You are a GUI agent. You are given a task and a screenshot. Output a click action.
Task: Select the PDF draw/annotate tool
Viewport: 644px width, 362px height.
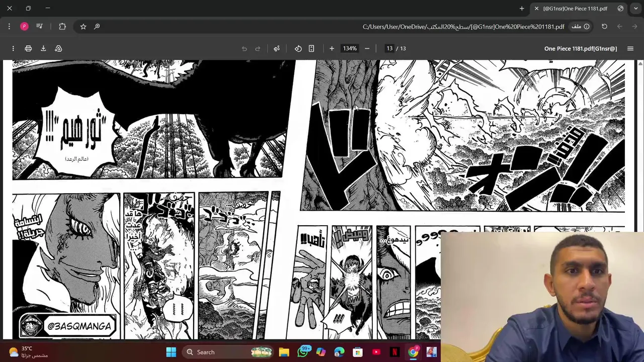[x=276, y=48]
